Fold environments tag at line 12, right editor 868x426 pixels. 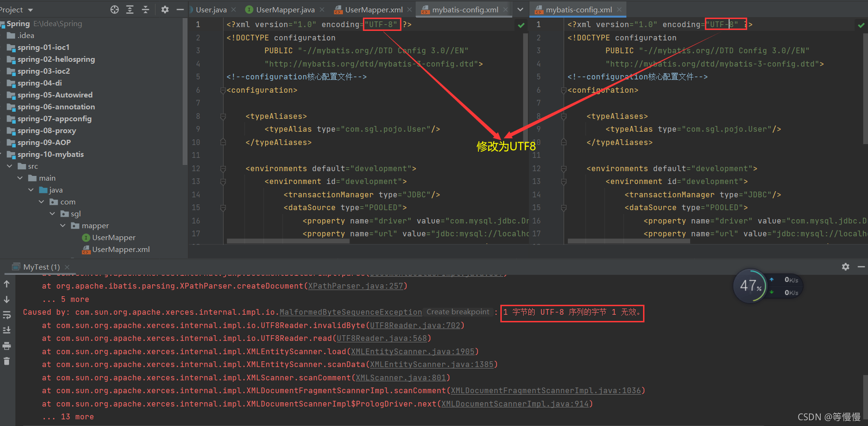point(564,168)
